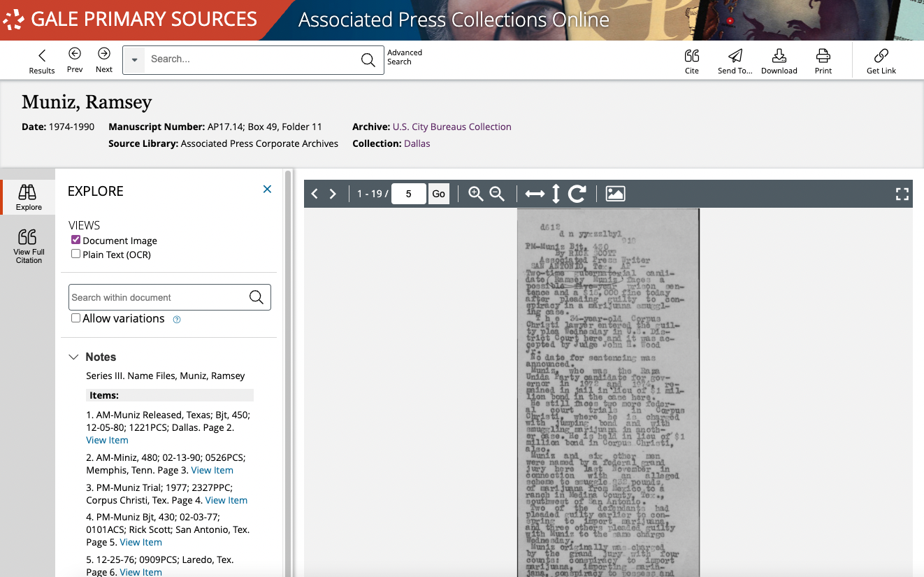The width and height of the screenshot is (924, 577).
Task: View Item for AM-Miniz Memphis
Action: click(x=212, y=470)
